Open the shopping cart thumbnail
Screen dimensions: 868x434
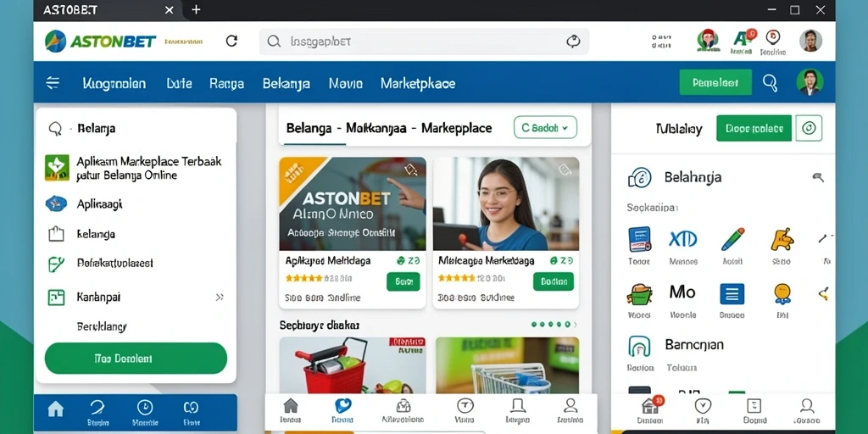pyautogui.click(x=507, y=365)
